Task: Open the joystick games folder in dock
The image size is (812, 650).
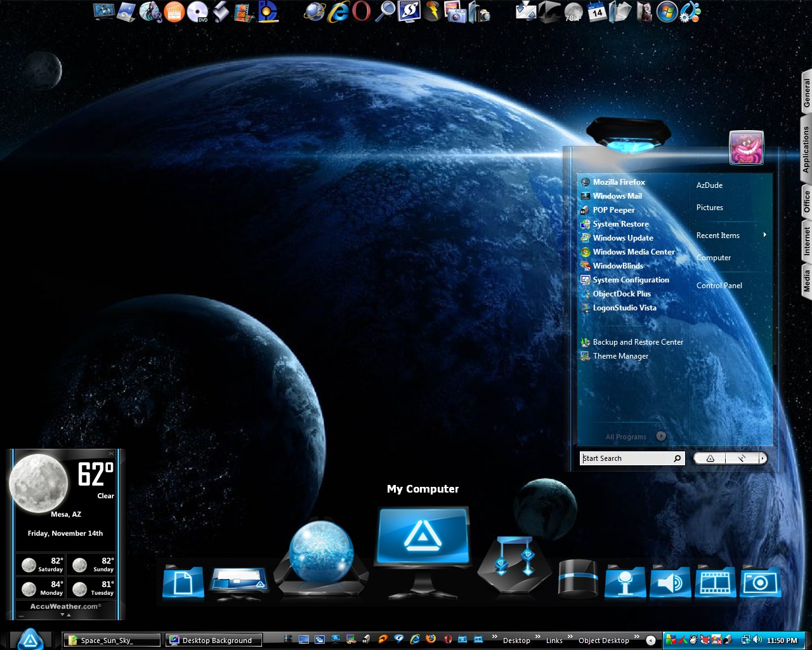Action: pos(625,581)
